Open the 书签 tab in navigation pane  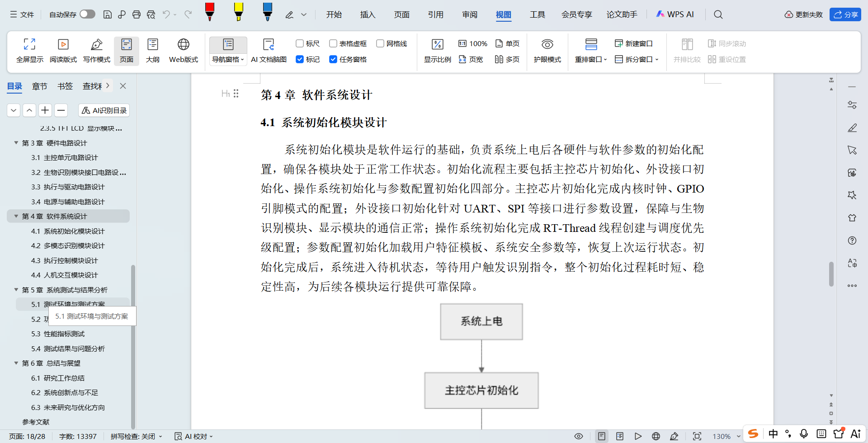click(65, 86)
